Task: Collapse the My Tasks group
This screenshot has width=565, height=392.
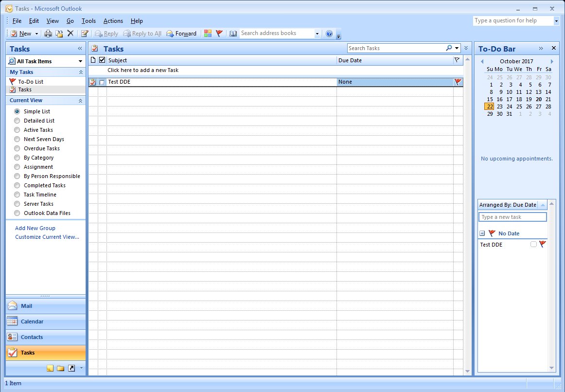Action: (x=81, y=72)
